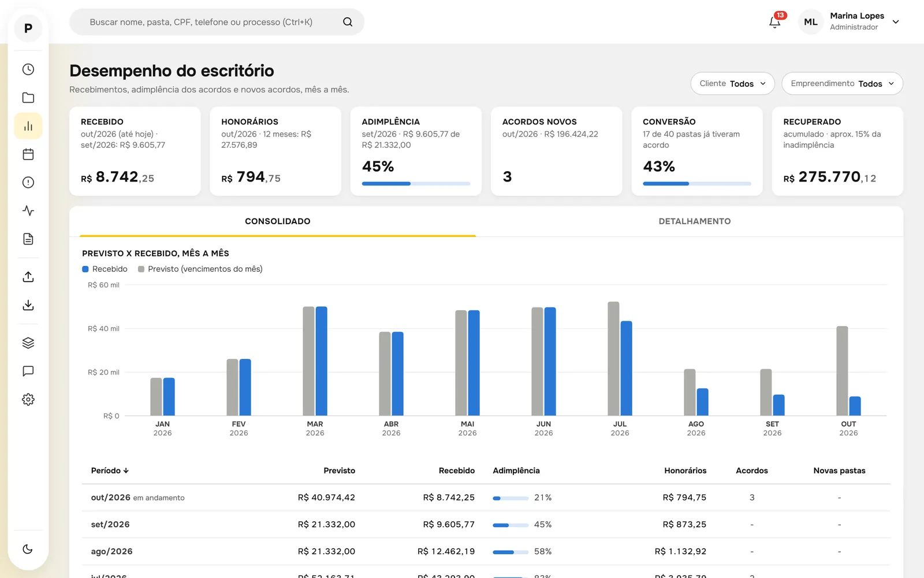The height and width of the screenshot is (578, 924).
Task: Click the download icon in sidebar
Action: pyautogui.click(x=28, y=305)
